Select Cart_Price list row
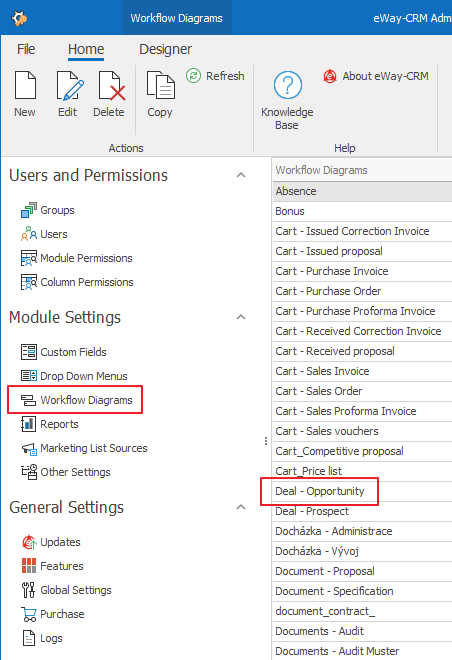The image size is (452, 660). [x=362, y=471]
